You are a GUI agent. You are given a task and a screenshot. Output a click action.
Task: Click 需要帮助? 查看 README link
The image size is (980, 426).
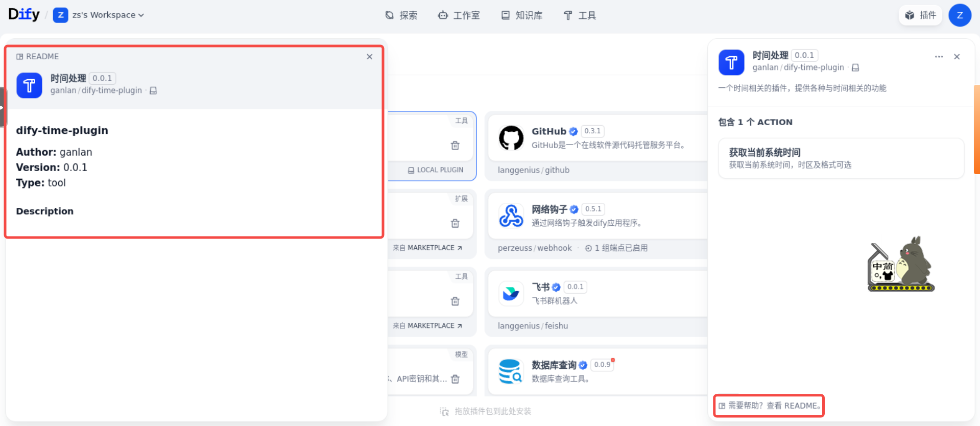point(770,406)
